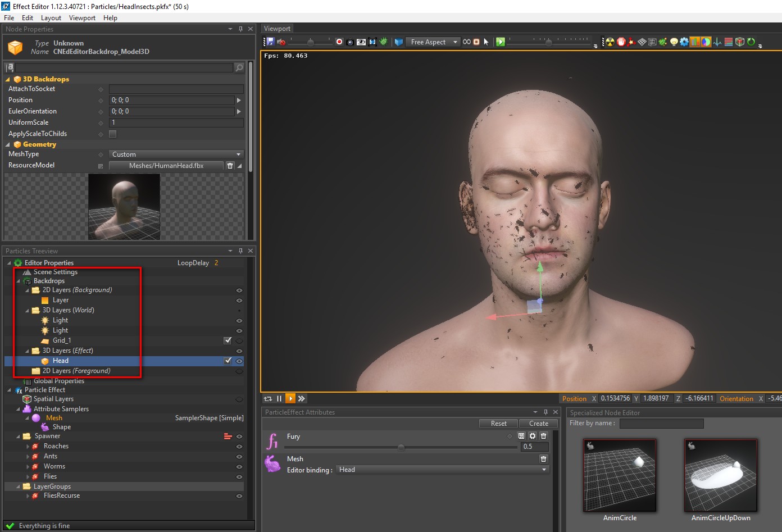This screenshot has width=782, height=532.
Task: Click the red stop-hand icon
Action: (621, 42)
